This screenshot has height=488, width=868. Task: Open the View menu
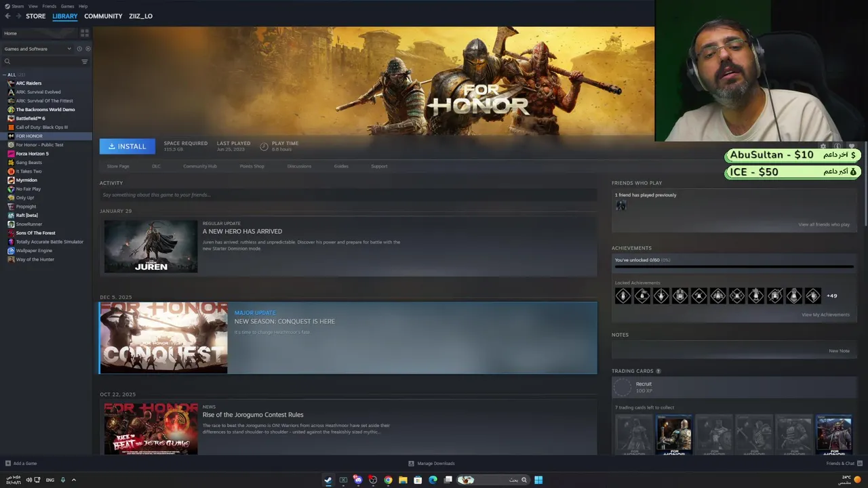tap(33, 6)
